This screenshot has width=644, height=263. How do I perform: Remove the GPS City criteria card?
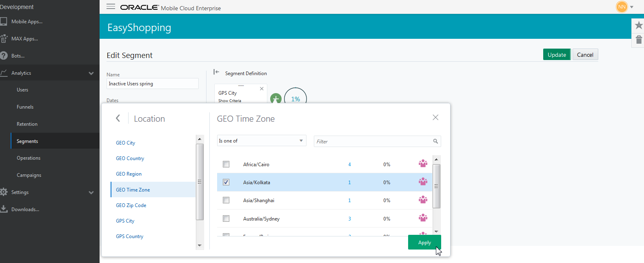click(262, 89)
